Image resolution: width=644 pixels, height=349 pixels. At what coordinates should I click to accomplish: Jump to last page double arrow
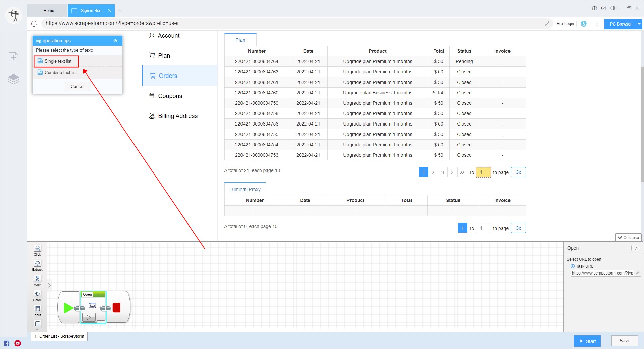[x=462, y=172]
